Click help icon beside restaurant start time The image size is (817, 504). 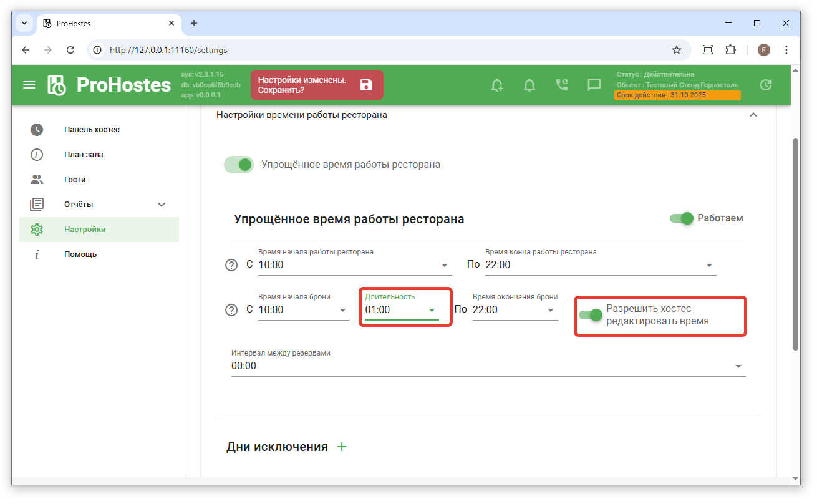pyautogui.click(x=231, y=265)
